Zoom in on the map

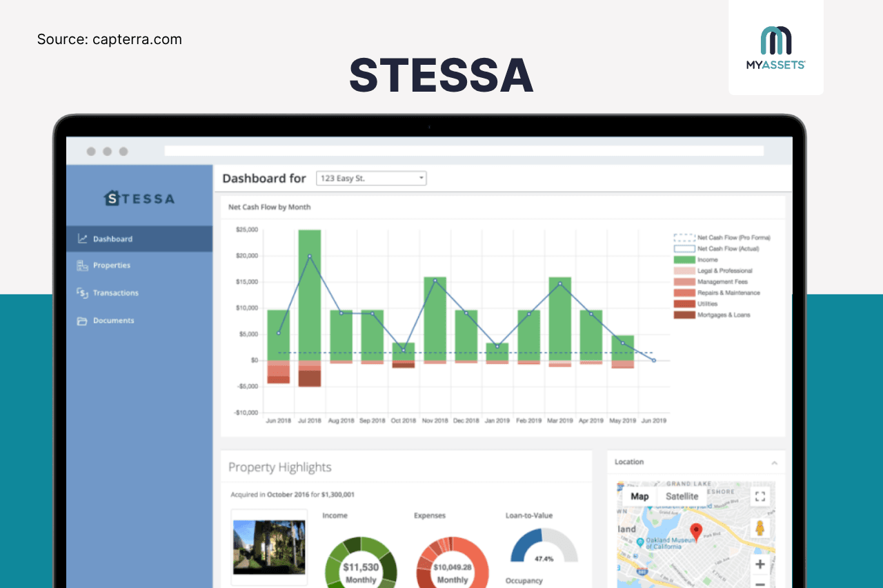[x=760, y=565]
